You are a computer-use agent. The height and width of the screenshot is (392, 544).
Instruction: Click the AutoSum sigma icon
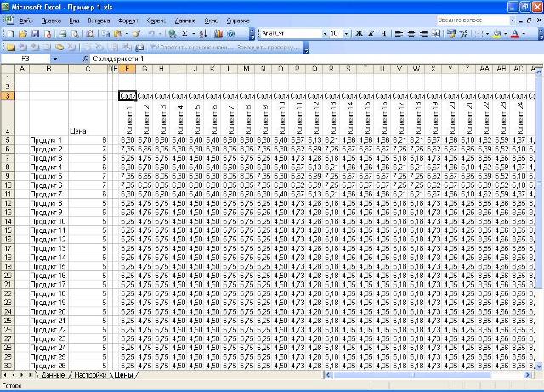[x=184, y=34]
